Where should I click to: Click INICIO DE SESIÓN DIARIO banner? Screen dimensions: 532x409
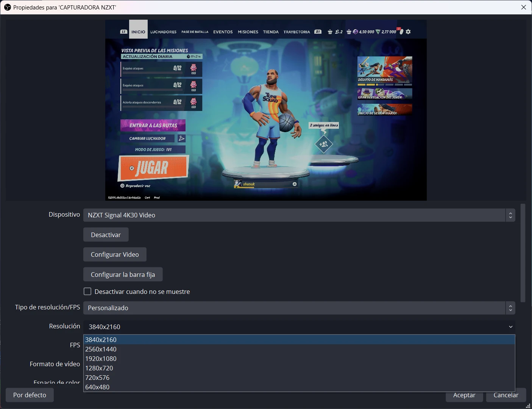pos(385,109)
